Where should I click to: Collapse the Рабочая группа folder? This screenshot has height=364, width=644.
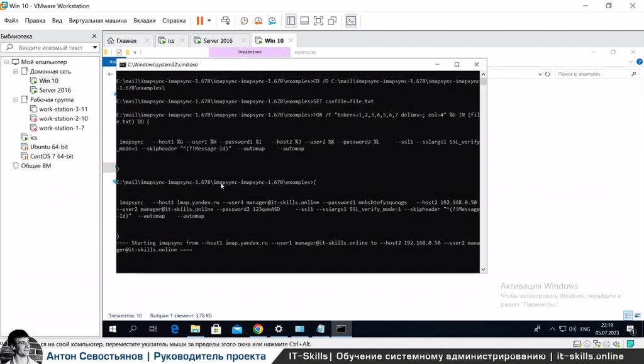pos(16,100)
